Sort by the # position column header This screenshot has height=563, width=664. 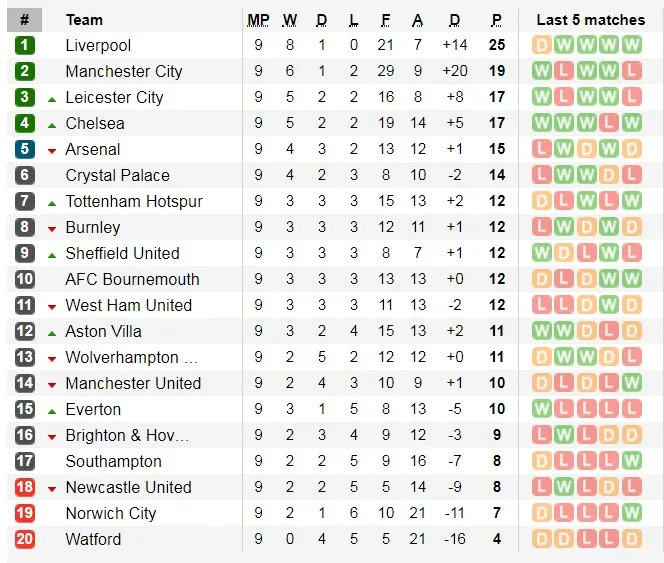[24, 19]
